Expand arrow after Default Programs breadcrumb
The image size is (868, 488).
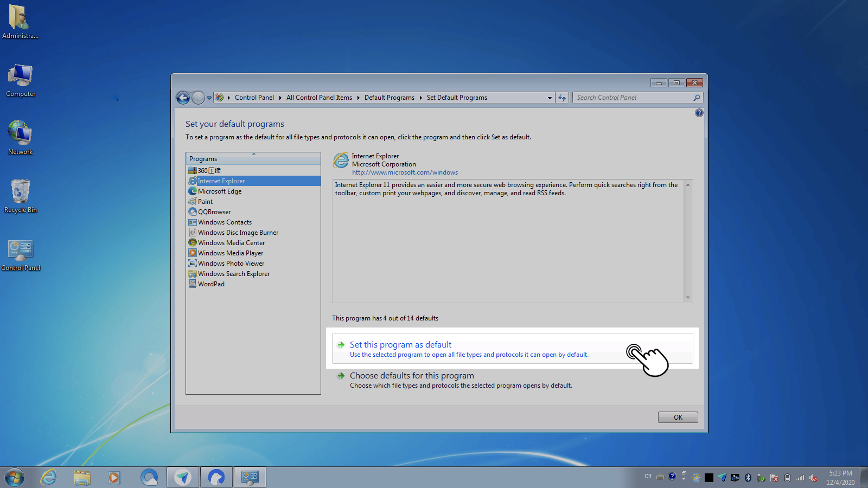coord(420,98)
